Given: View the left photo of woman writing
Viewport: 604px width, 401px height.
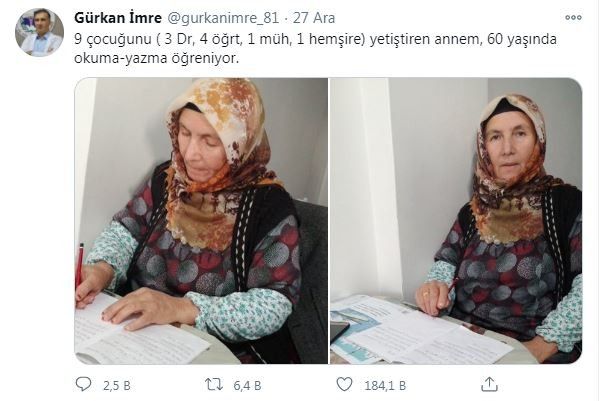Looking at the screenshot, I should point(201,221).
